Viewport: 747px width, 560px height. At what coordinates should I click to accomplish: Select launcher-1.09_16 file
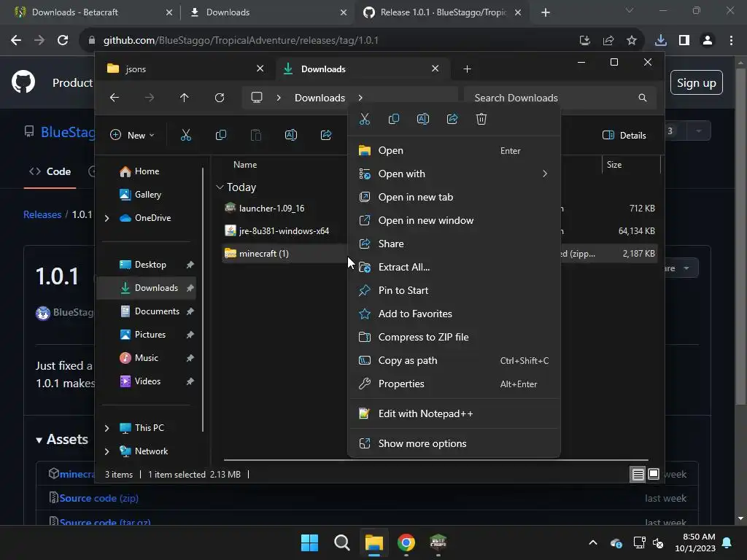tap(271, 208)
